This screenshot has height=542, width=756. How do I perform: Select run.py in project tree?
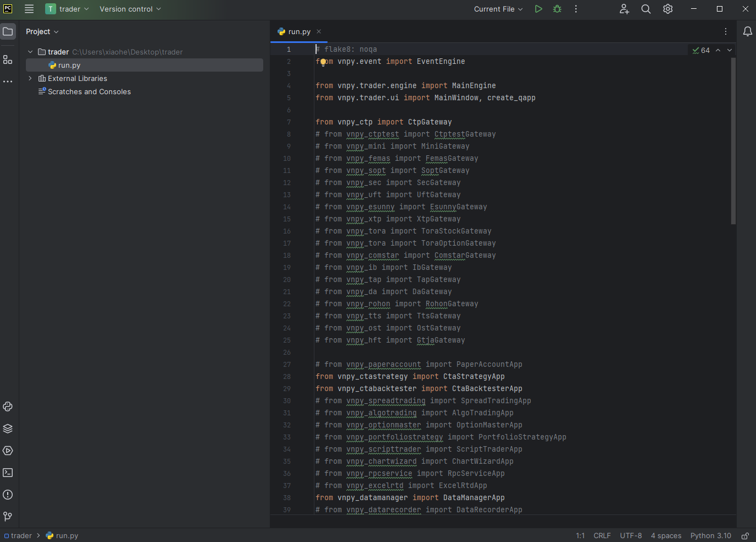(x=144, y=65)
